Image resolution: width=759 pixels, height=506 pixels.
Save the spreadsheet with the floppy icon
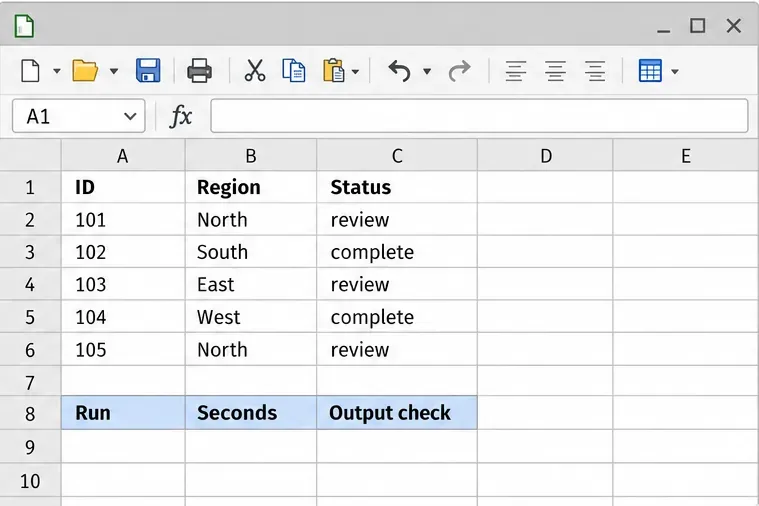coord(148,71)
